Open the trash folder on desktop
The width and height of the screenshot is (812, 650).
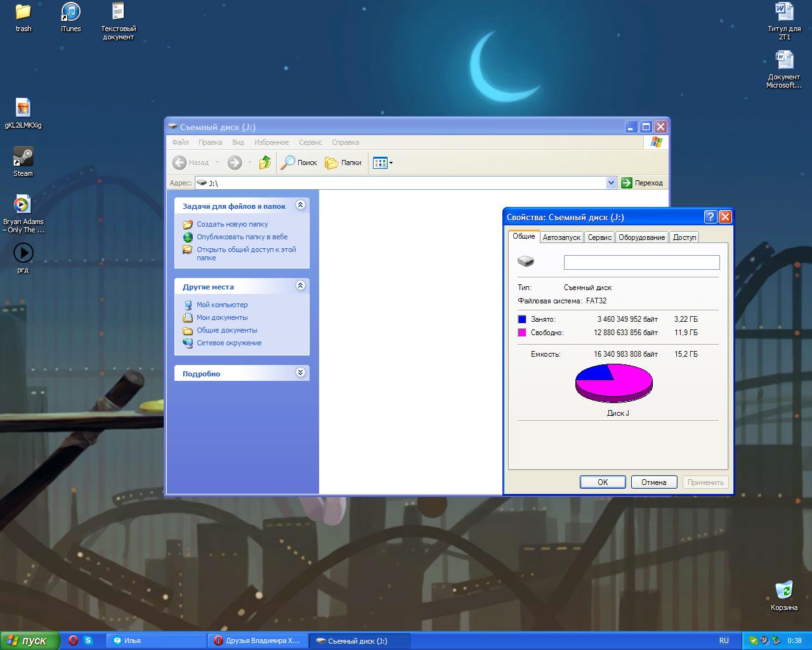(x=23, y=17)
